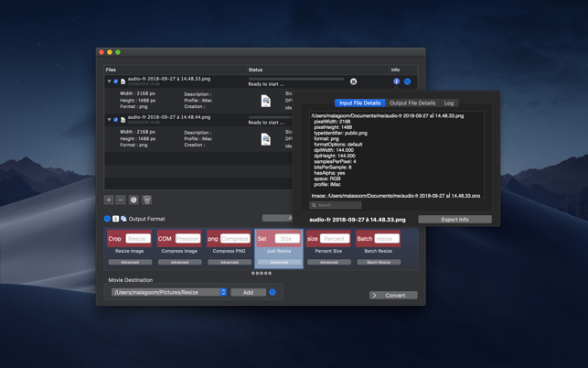The height and width of the screenshot is (368, 588).
Task: Click the Files column header
Action: (x=111, y=70)
